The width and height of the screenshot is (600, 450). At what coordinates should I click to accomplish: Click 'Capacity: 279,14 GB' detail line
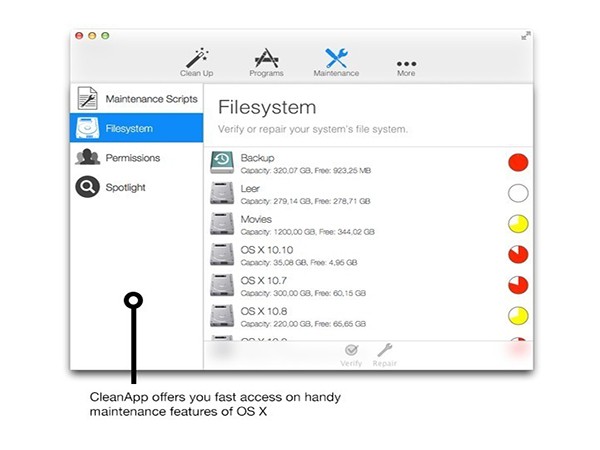[305, 201]
